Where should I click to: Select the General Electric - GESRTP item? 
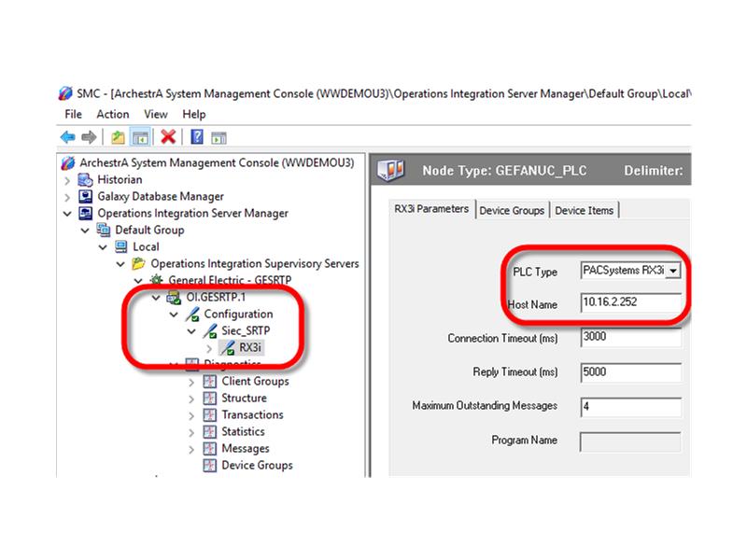click(230, 280)
